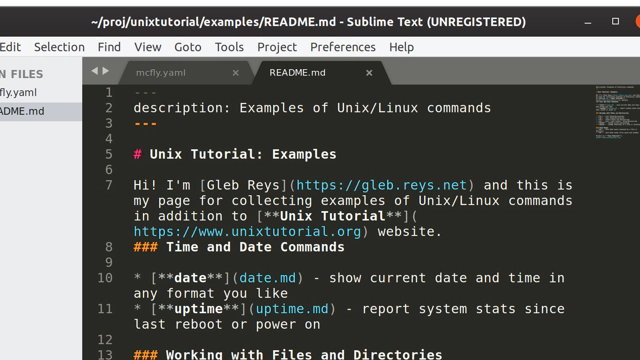Open mcfly.yaml in the sidebar
640x360 pixels.
(x=41, y=93)
